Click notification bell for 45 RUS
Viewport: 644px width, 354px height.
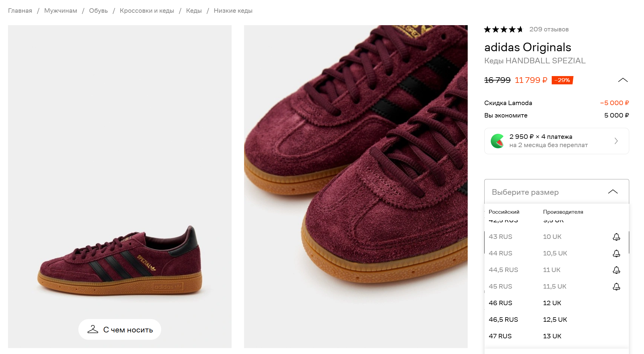tap(616, 287)
